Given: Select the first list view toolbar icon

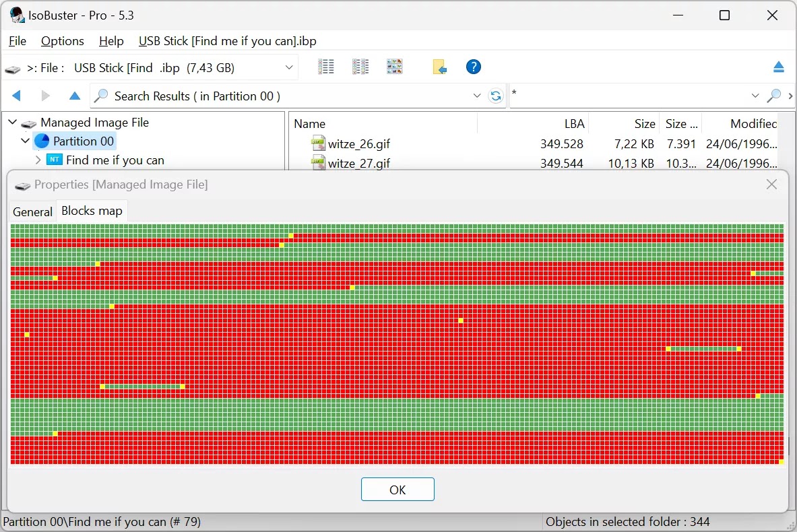Looking at the screenshot, I should (x=326, y=67).
